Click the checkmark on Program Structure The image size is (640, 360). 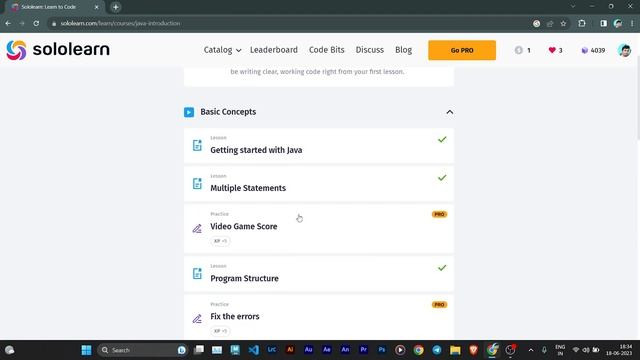point(442,268)
